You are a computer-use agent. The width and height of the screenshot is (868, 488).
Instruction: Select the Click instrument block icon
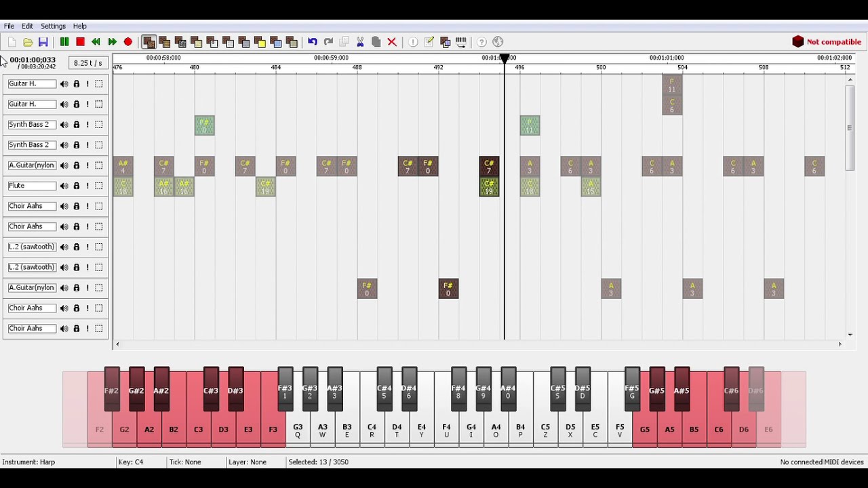pyautogui.click(x=212, y=42)
